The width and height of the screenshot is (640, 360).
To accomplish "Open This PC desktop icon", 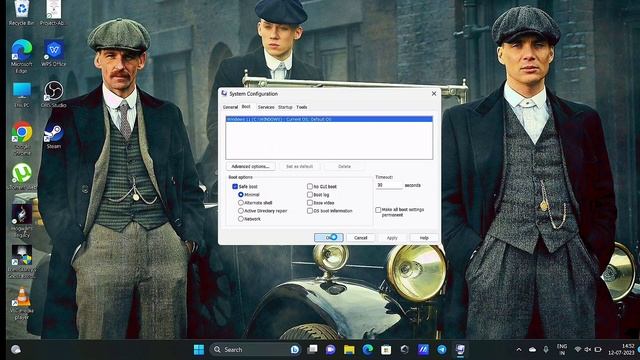I will [22, 95].
